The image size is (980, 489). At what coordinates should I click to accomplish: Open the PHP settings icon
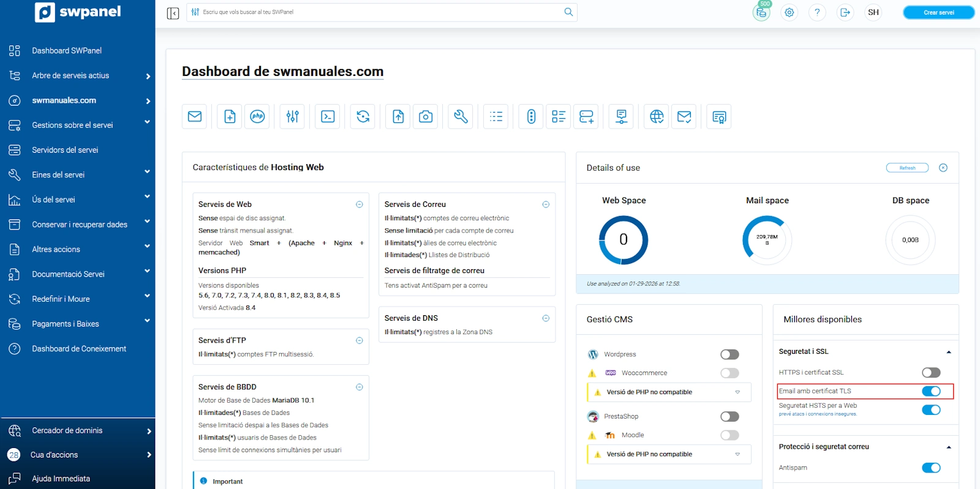click(257, 116)
